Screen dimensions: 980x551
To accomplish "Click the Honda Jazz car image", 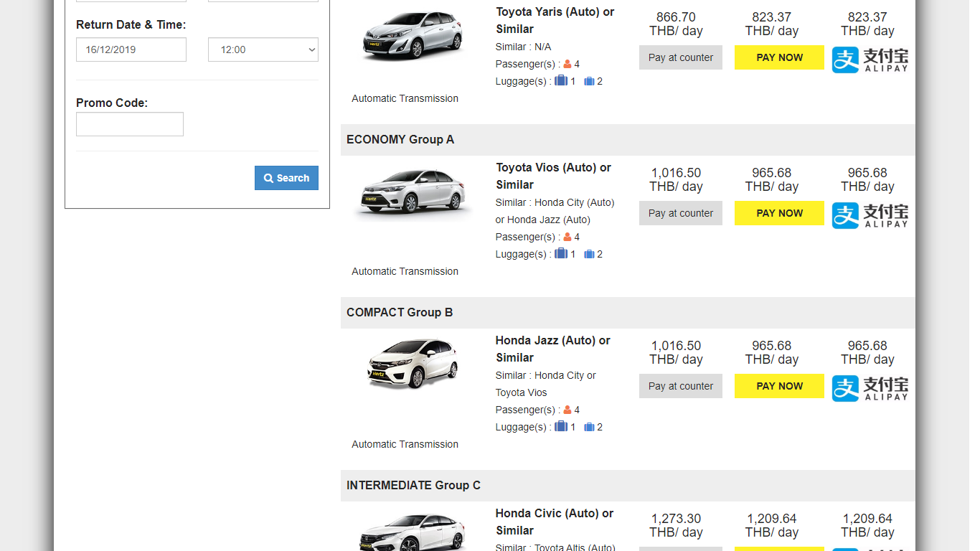I will point(413,364).
